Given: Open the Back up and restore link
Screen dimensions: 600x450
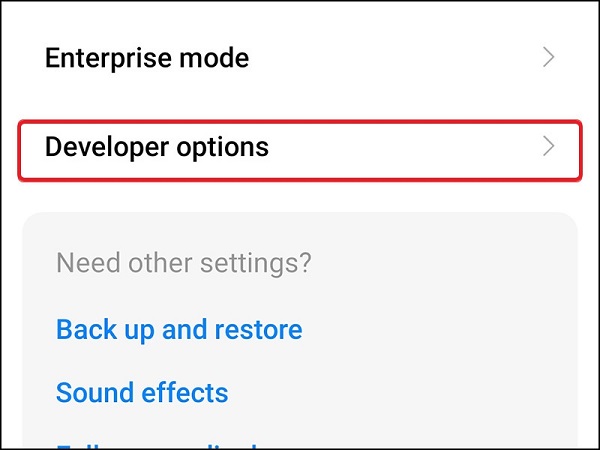Looking at the screenshot, I should [x=179, y=329].
